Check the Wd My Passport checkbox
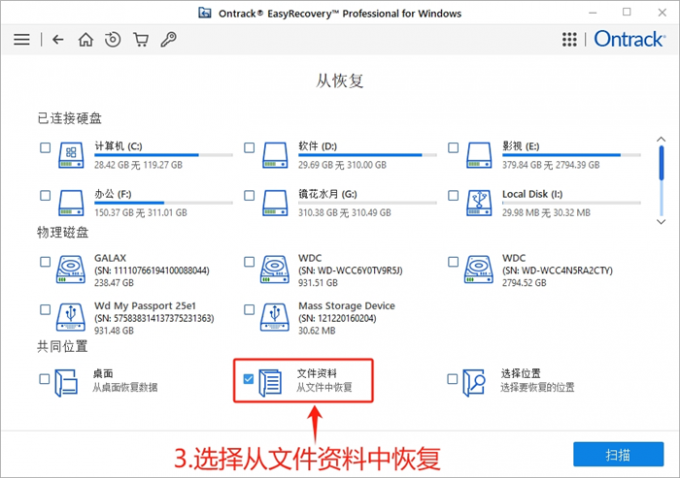The image size is (680, 478). pyautogui.click(x=45, y=309)
